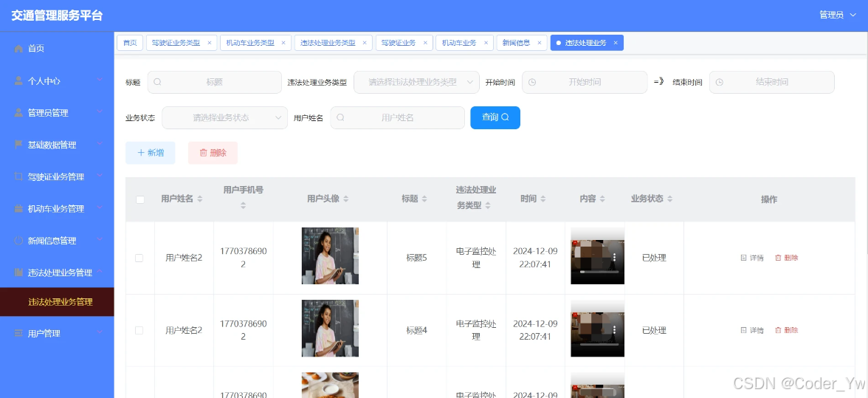This screenshot has height=398, width=868.
Task: Click the user avatar photo in 标题5 row
Action: (x=330, y=255)
